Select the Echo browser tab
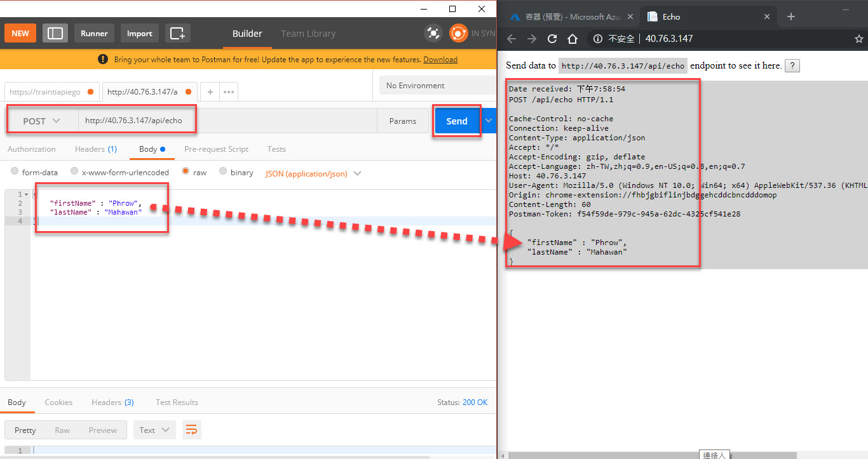The image size is (868, 459). click(x=708, y=17)
